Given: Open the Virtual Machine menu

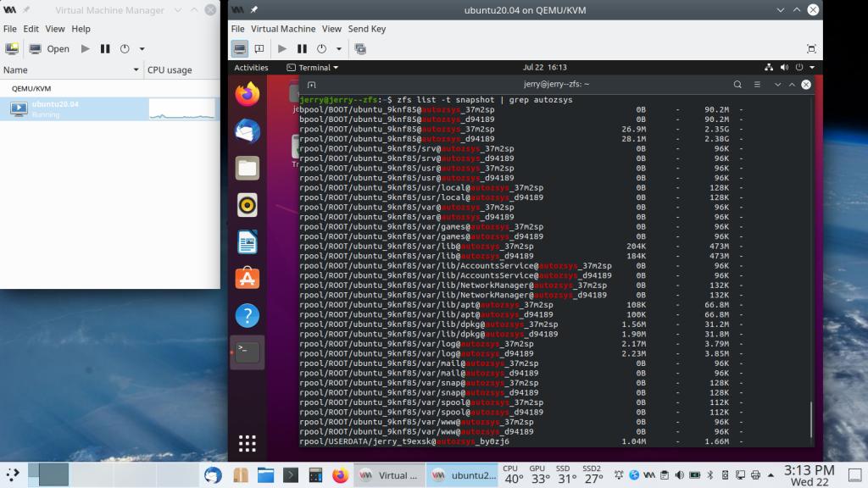Looking at the screenshot, I should (283, 29).
